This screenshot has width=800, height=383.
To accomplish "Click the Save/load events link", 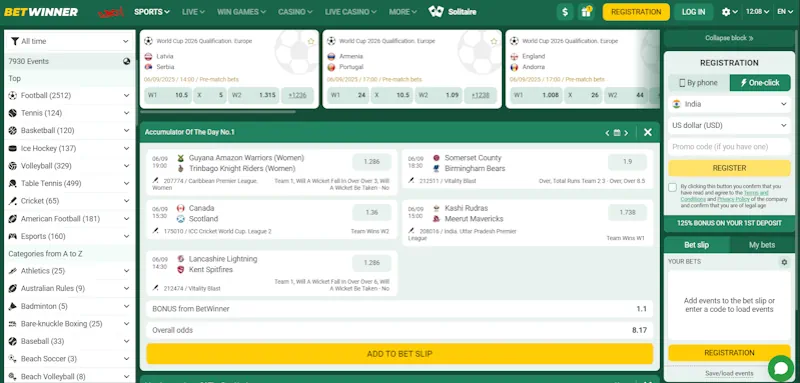I will click(729, 373).
